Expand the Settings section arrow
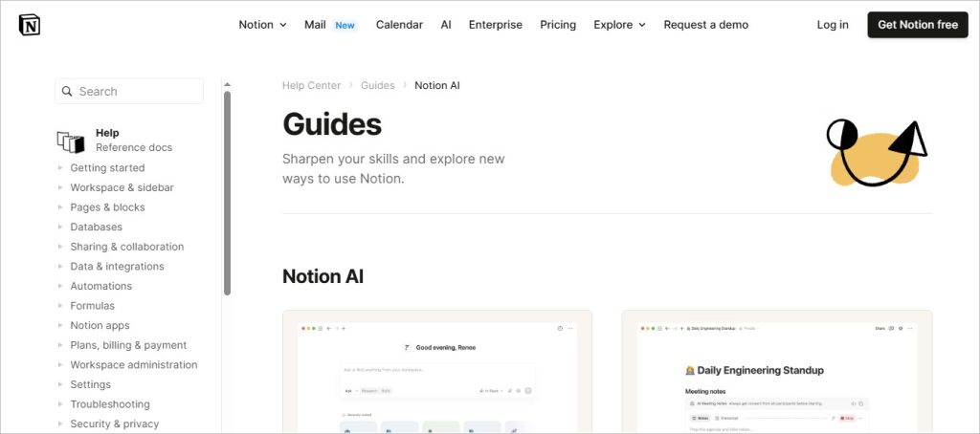The image size is (980, 434). click(60, 384)
